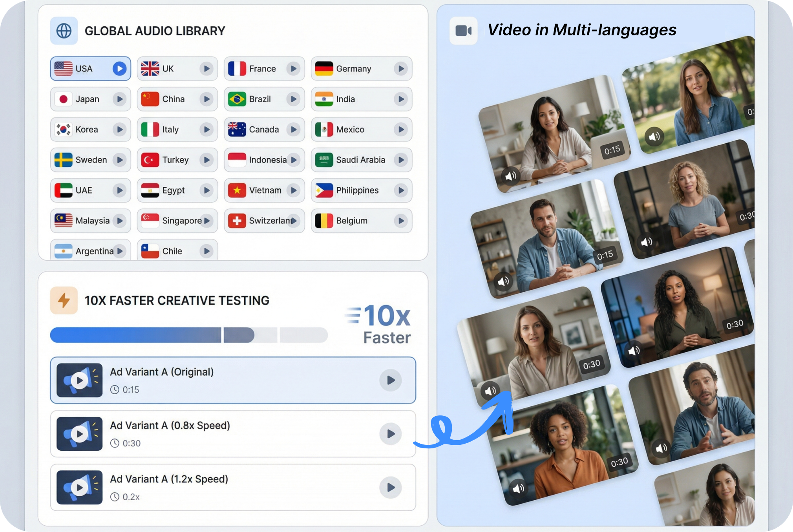Play the Korea audio sample
This screenshot has width=793, height=532.
coord(119,129)
